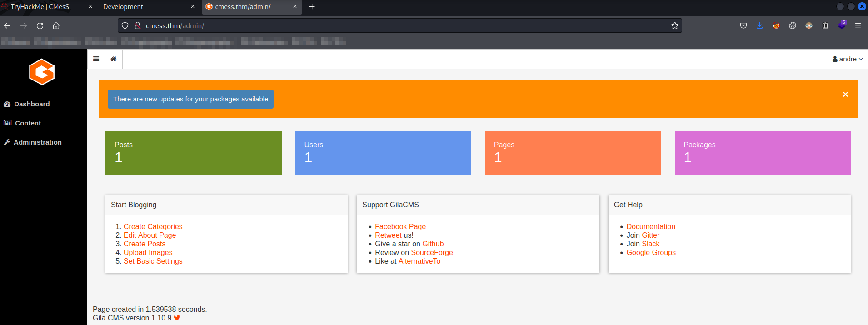Click the Retweet link
Screen dimensions: 868x325
pos(388,235)
